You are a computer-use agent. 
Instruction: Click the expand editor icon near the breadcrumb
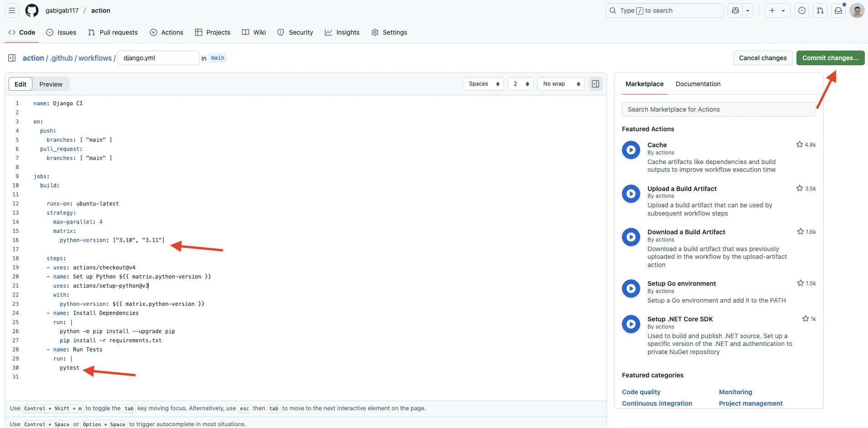pos(12,57)
